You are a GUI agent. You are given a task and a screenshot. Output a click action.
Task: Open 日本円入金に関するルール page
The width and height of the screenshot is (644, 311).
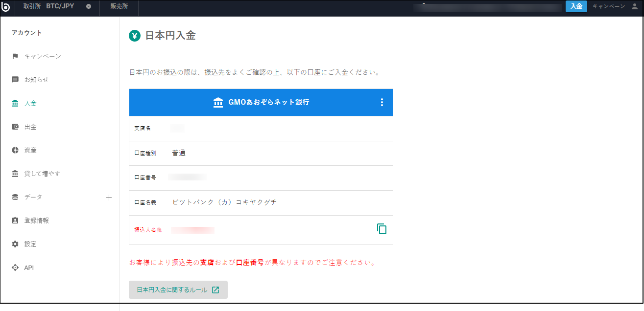click(178, 289)
